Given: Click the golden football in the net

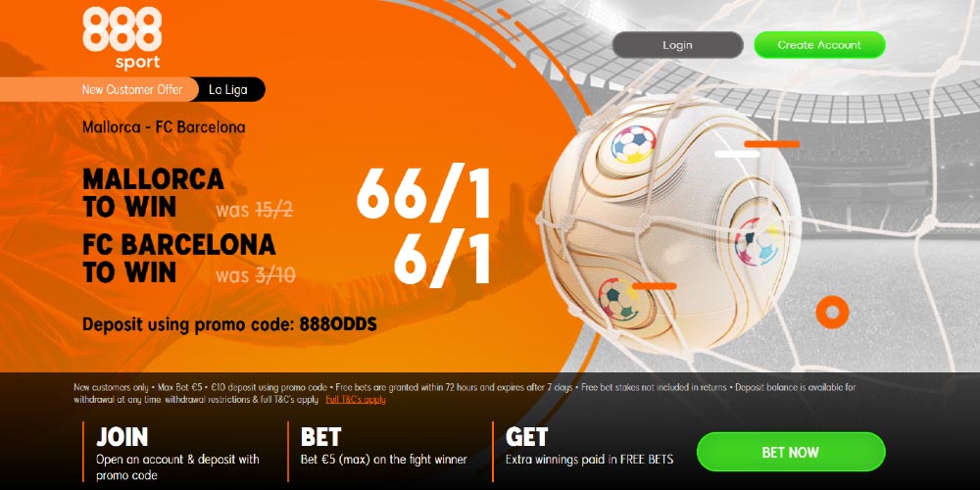Looking at the screenshot, I should [x=670, y=222].
